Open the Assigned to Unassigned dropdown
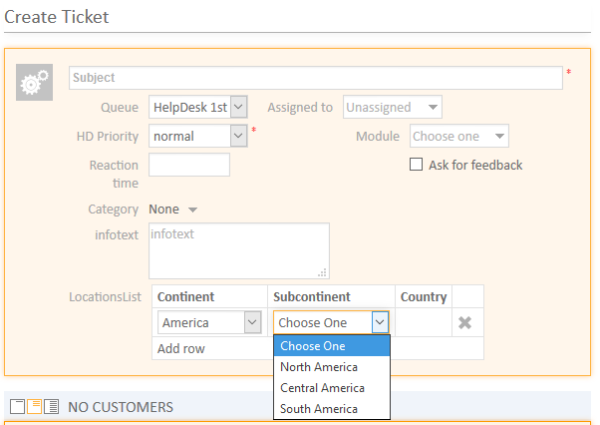This screenshot has height=425, width=600. (x=392, y=107)
